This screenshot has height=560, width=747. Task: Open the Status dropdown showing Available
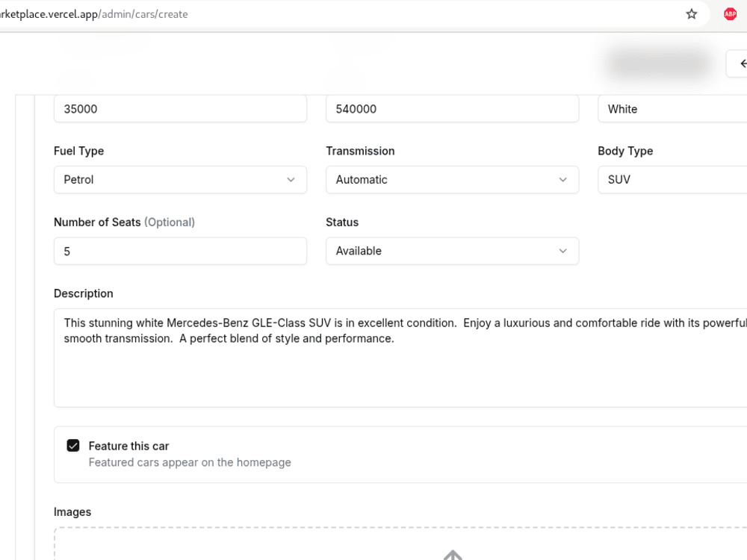(452, 251)
